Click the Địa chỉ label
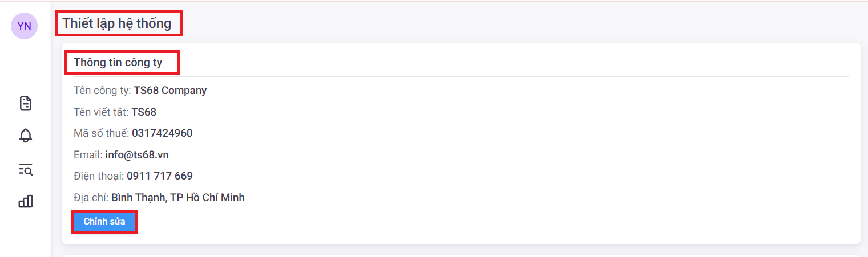The height and width of the screenshot is (257, 868). point(91,198)
